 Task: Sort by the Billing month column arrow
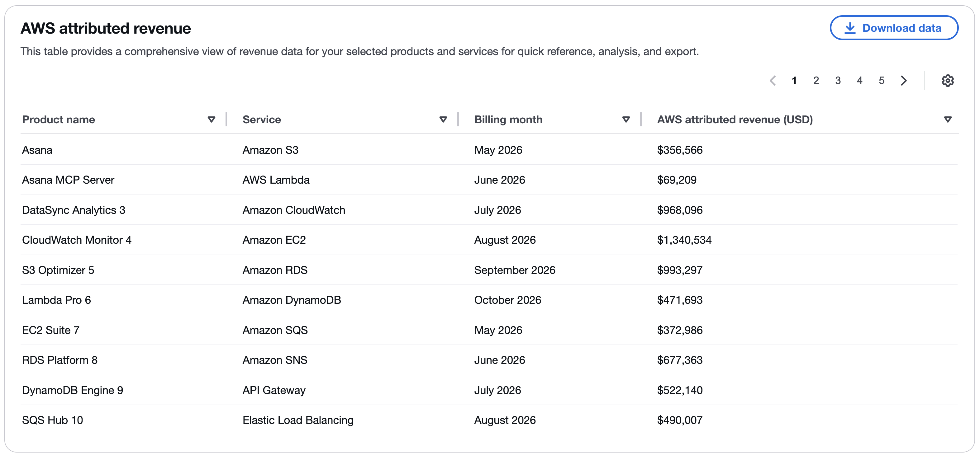(626, 120)
